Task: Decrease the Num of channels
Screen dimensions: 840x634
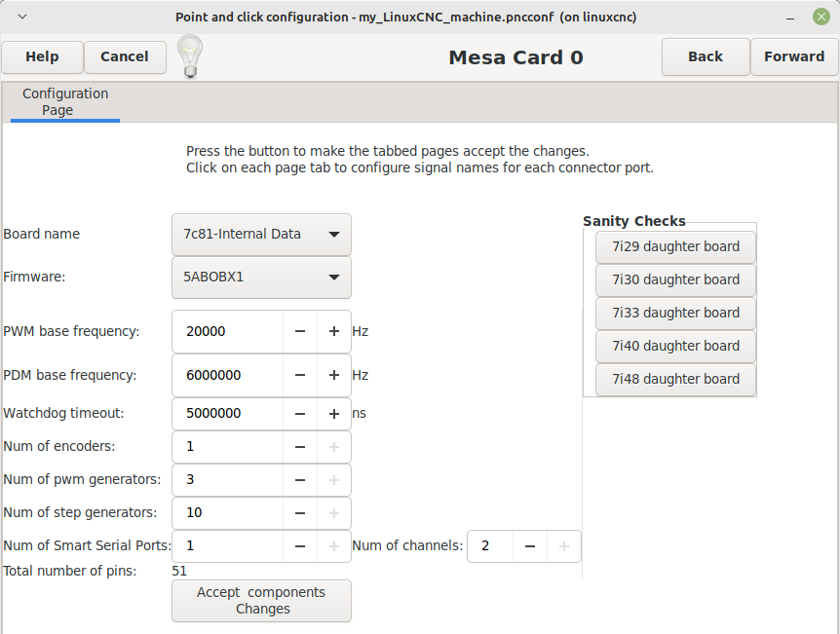Action: (x=530, y=546)
